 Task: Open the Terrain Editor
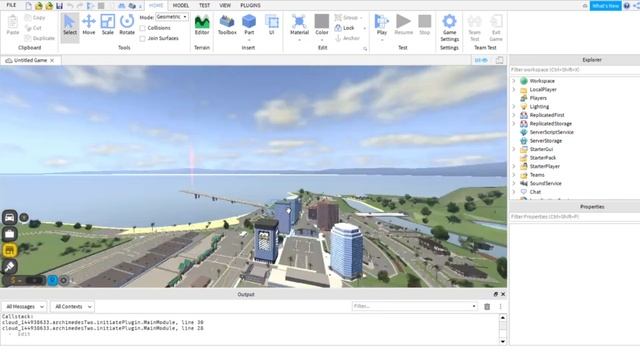pos(202,25)
